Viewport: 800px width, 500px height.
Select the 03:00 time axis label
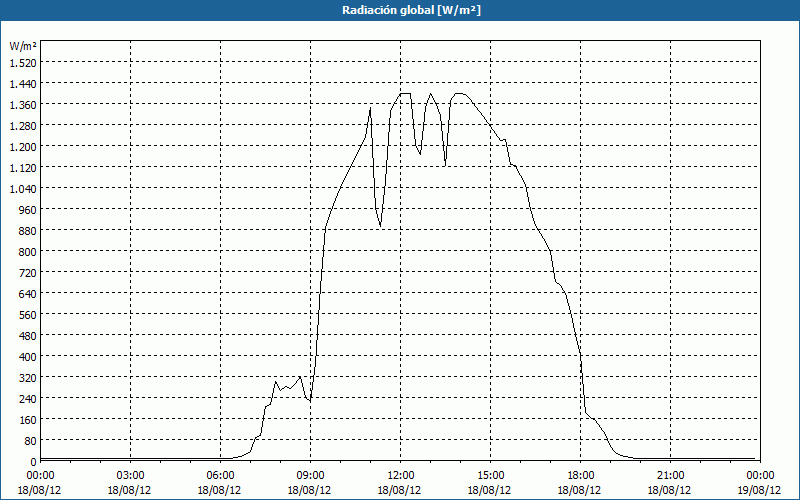130,476
